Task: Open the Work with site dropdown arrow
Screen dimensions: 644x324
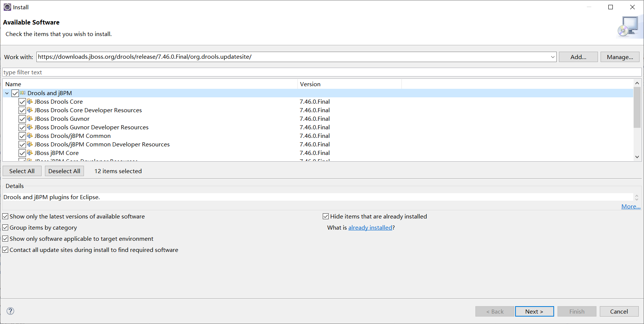Action: pos(553,57)
